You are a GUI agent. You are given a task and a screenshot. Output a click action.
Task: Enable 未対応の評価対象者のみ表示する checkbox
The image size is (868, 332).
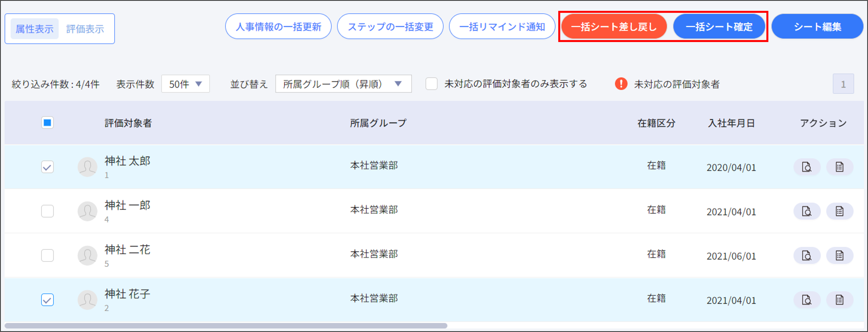coord(431,84)
